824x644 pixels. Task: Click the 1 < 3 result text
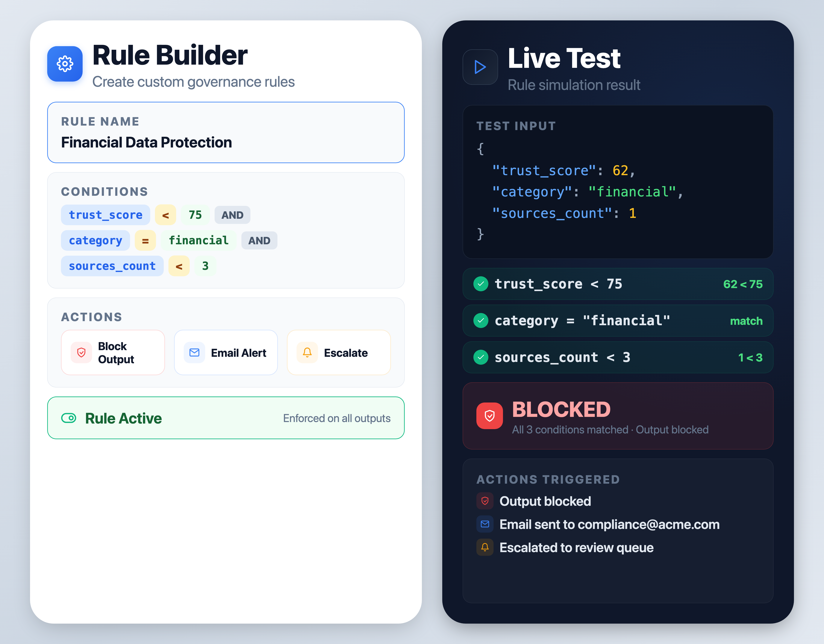tap(750, 357)
